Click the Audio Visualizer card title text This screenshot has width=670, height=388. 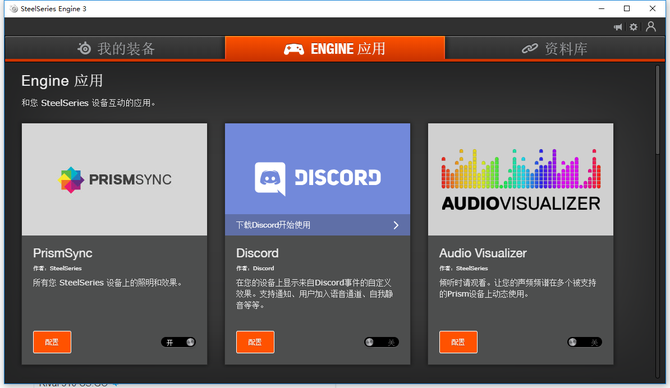(x=483, y=253)
